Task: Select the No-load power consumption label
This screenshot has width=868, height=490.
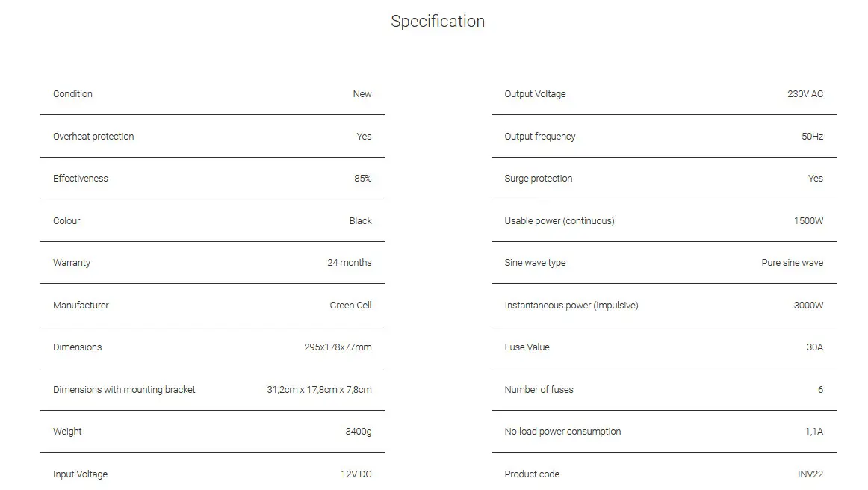Action: coord(562,432)
